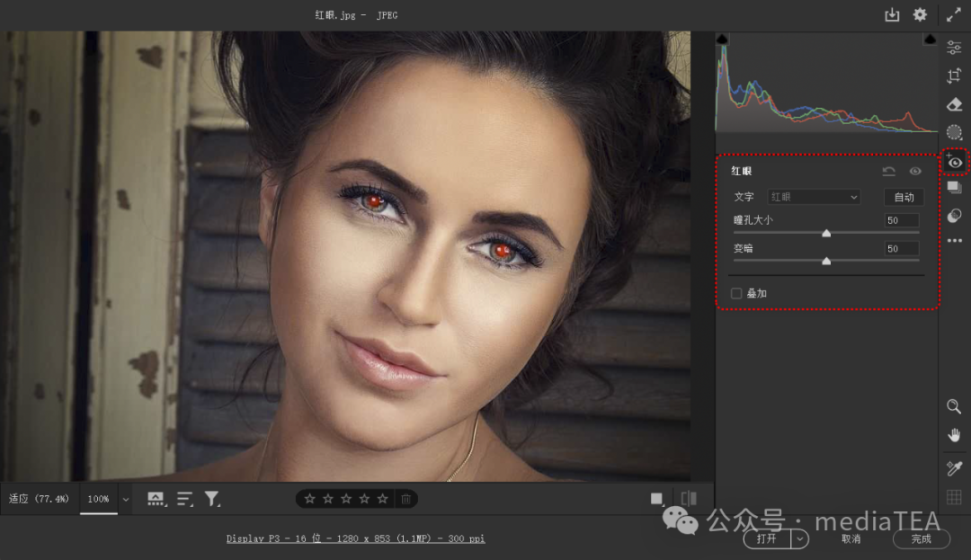Select the Red Eye removal tool
The height and width of the screenshot is (560, 971).
(954, 162)
